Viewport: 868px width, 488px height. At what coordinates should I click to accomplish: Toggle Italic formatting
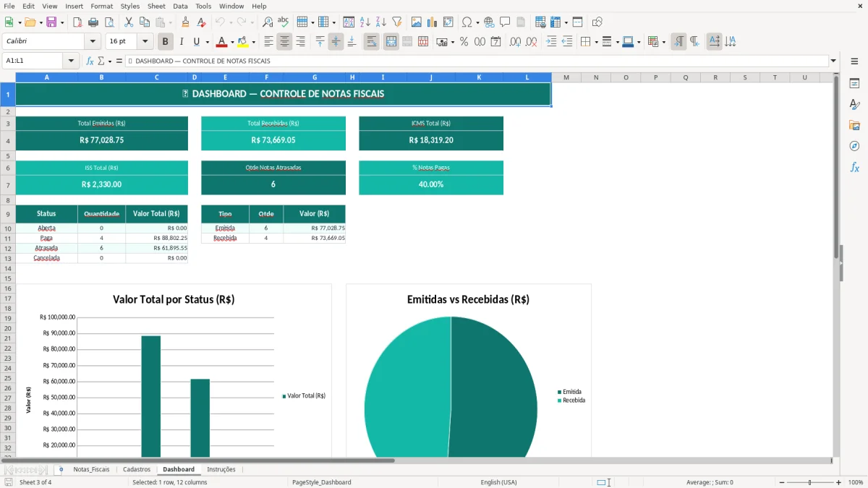tap(182, 41)
